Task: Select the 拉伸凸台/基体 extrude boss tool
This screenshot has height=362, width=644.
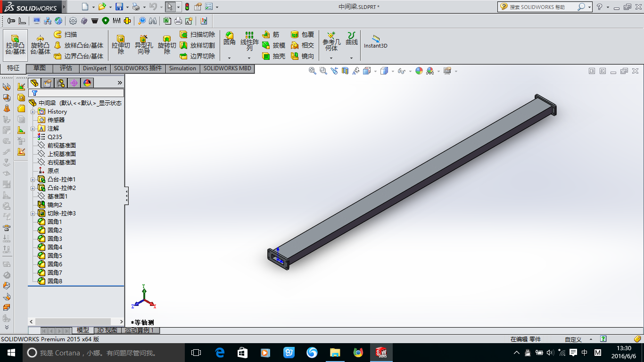Action: point(16,45)
